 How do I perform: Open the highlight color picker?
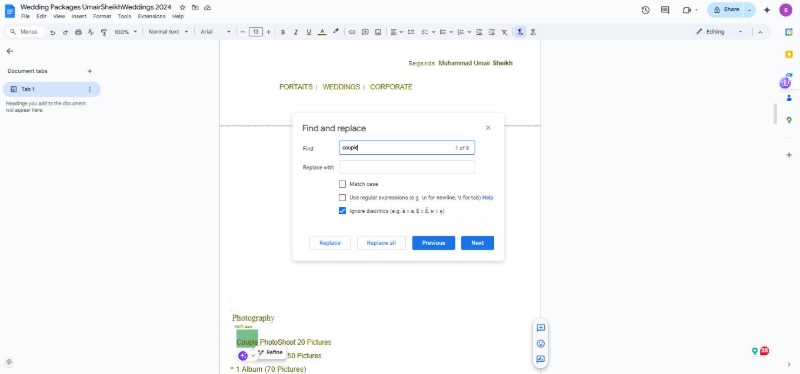(x=335, y=32)
